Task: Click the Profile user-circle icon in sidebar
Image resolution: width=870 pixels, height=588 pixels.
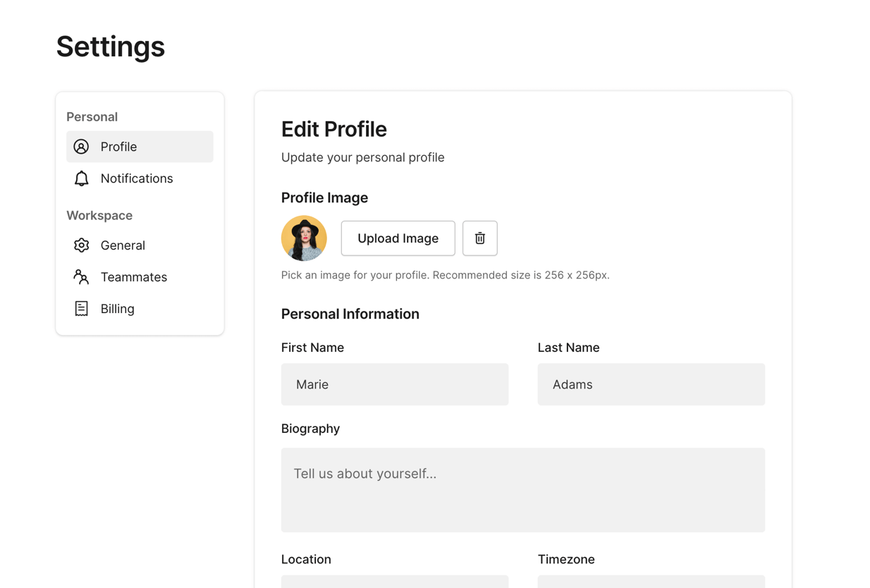Action: click(82, 147)
